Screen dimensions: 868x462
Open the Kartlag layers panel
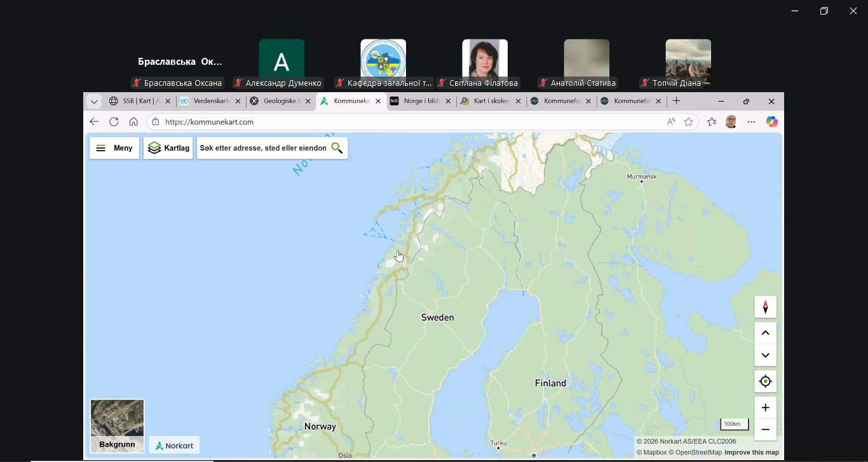point(168,148)
